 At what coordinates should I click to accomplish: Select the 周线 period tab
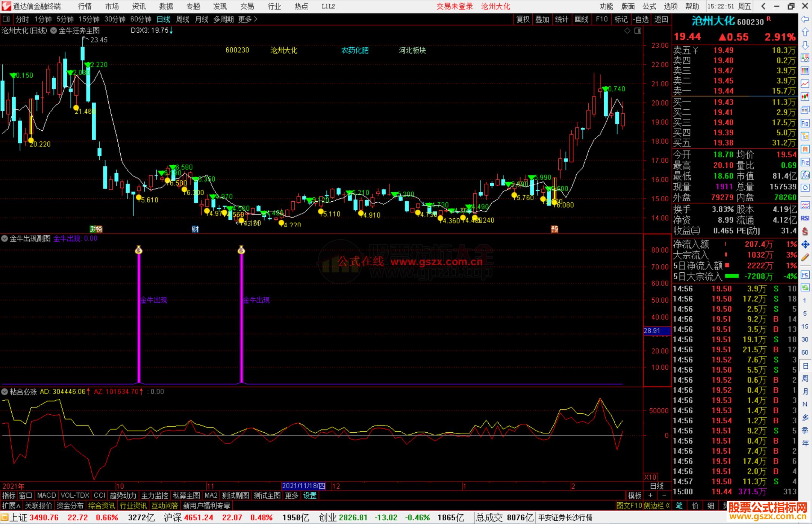[182, 19]
